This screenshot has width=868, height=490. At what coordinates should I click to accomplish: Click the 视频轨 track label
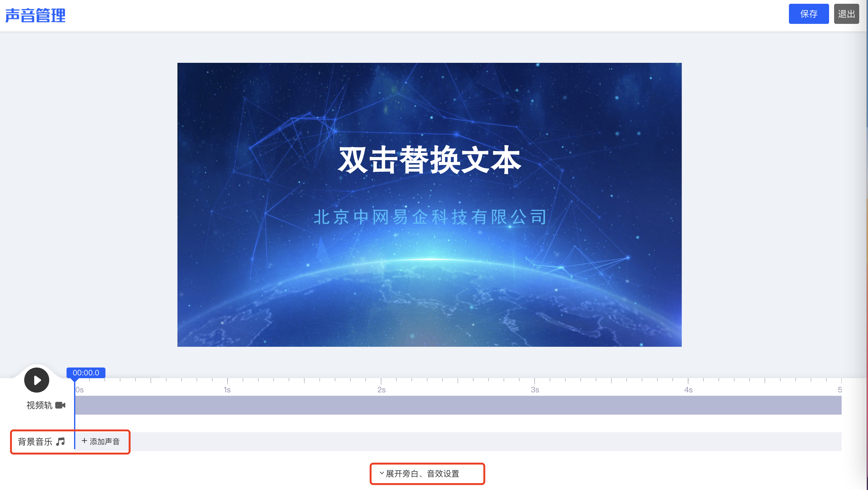(40, 405)
